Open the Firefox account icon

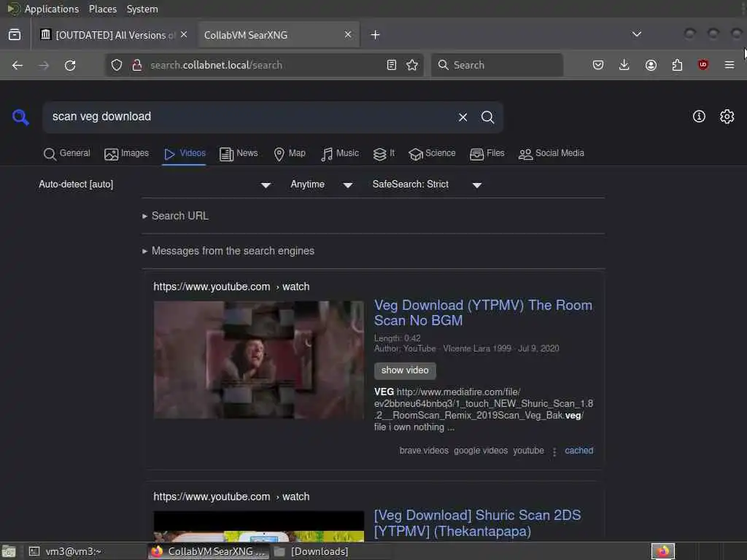pos(651,65)
